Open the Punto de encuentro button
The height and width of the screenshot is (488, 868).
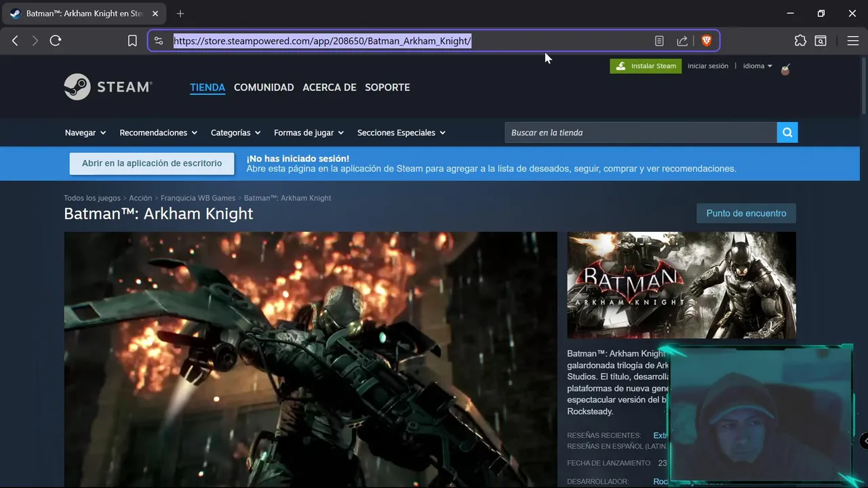747,213
